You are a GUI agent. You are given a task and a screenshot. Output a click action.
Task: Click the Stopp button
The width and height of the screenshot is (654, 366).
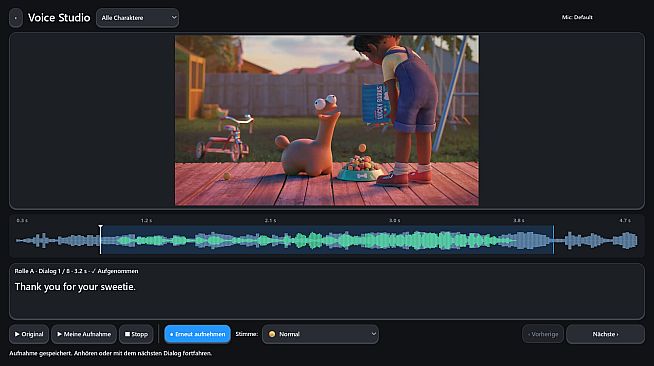[x=136, y=334]
